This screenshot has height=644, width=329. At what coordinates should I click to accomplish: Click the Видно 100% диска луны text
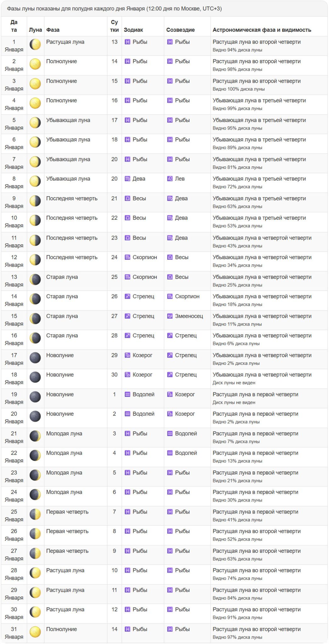tap(238, 89)
